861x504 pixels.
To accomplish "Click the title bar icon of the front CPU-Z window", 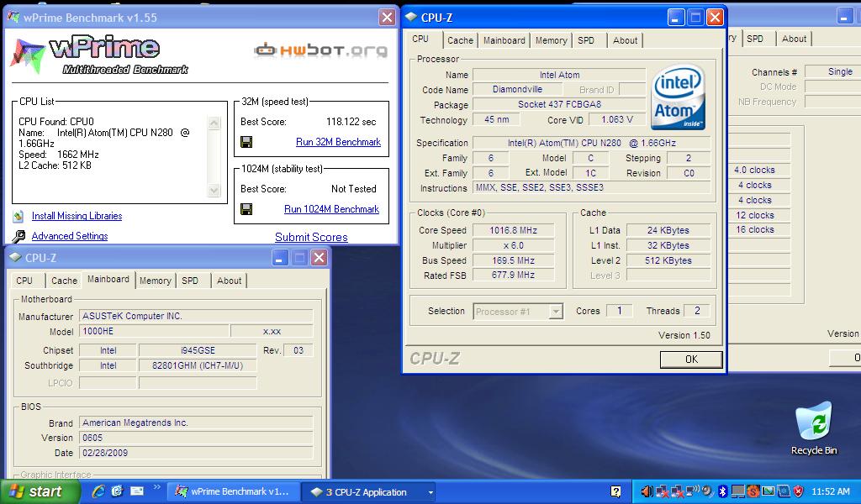I will [x=410, y=17].
